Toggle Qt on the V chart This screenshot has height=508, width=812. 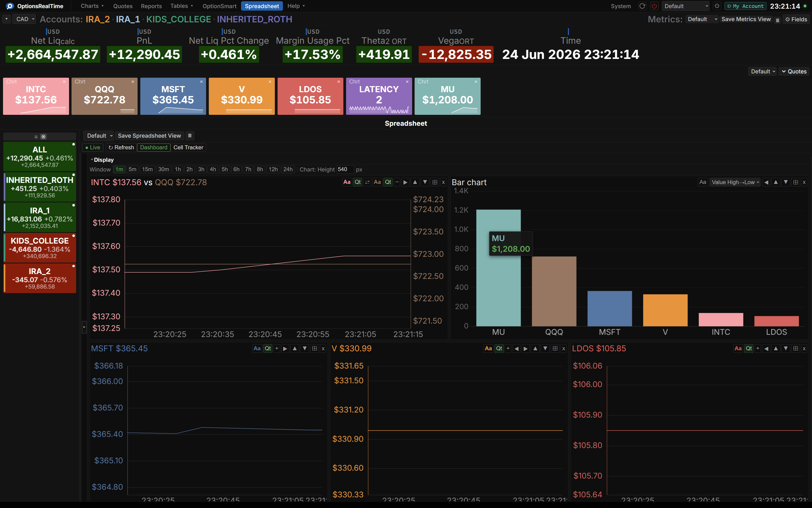tap(499, 348)
